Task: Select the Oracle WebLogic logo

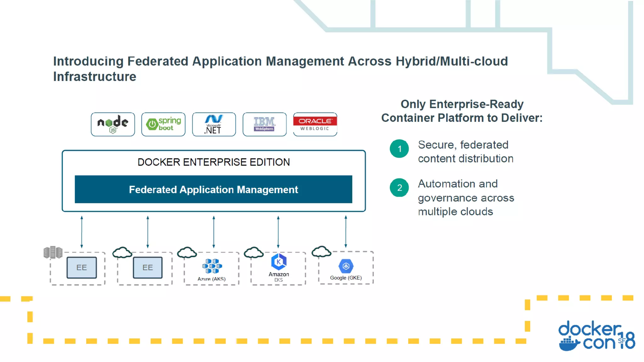Action: pyautogui.click(x=315, y=124)
